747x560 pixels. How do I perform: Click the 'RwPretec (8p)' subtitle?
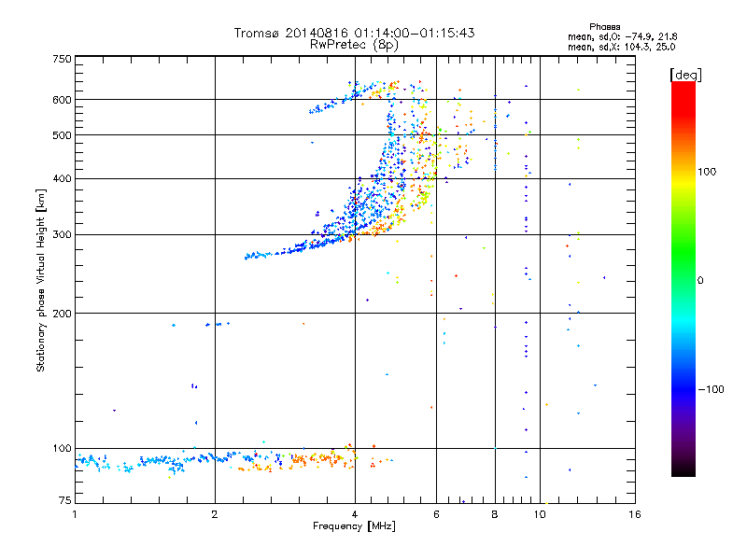[x=354, y=45]
